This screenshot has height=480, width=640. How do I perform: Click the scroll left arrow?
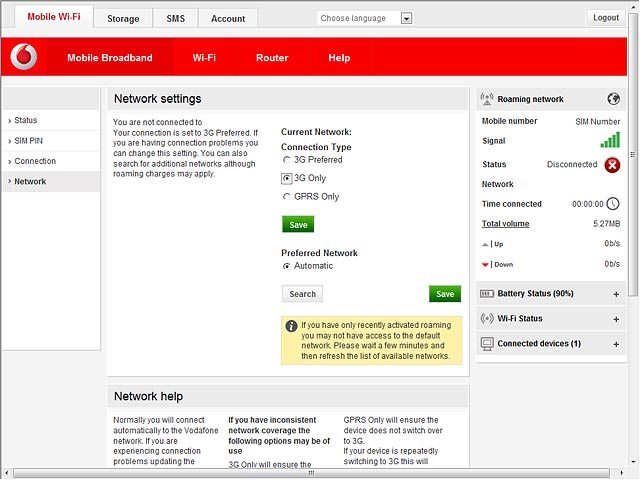point(6,473)
